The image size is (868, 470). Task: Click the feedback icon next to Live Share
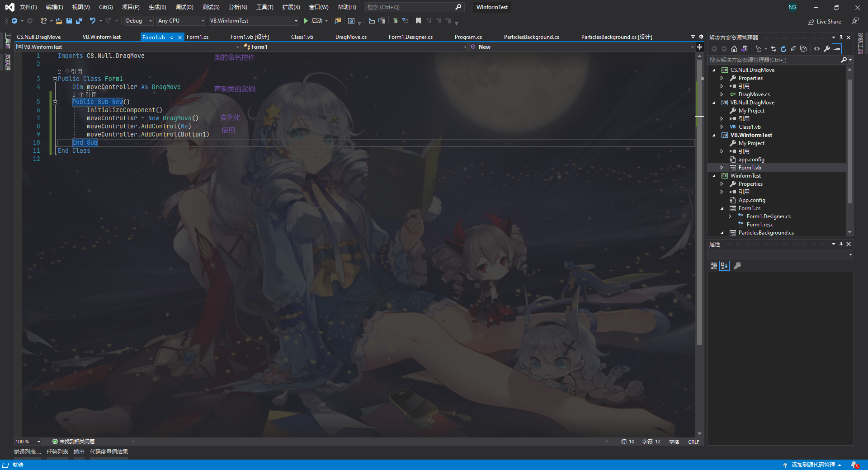[x=855, y=21]
